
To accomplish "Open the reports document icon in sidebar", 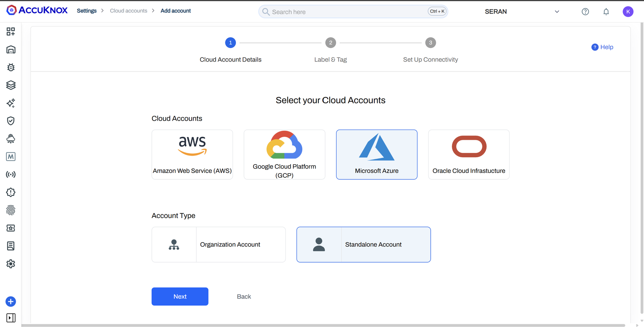I will click(x=11, y=246).
